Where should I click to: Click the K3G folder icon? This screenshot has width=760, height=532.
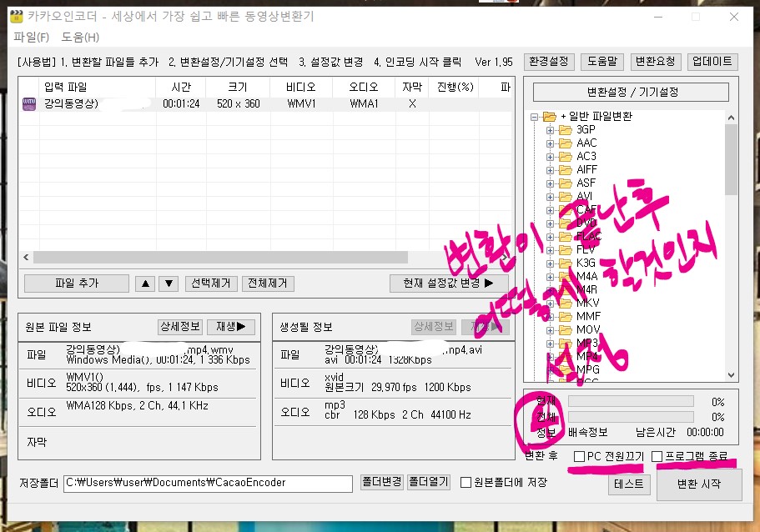tap(565, 263)
